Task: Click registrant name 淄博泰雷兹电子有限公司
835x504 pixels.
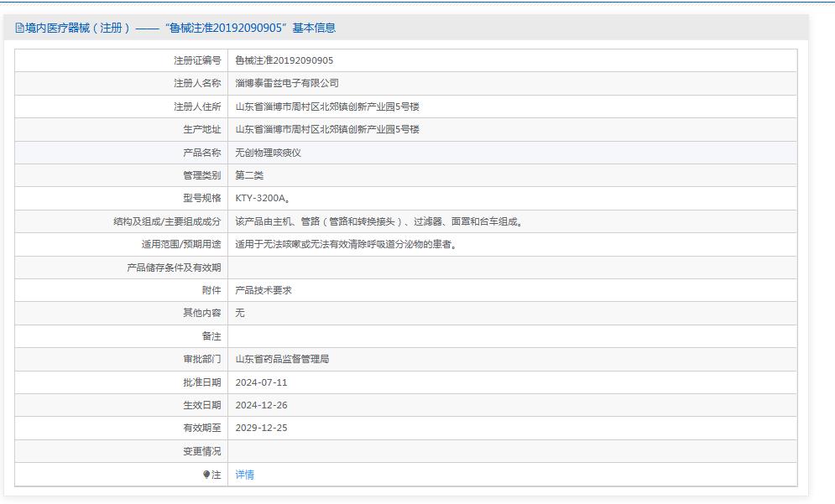Action: pos(287,84)
